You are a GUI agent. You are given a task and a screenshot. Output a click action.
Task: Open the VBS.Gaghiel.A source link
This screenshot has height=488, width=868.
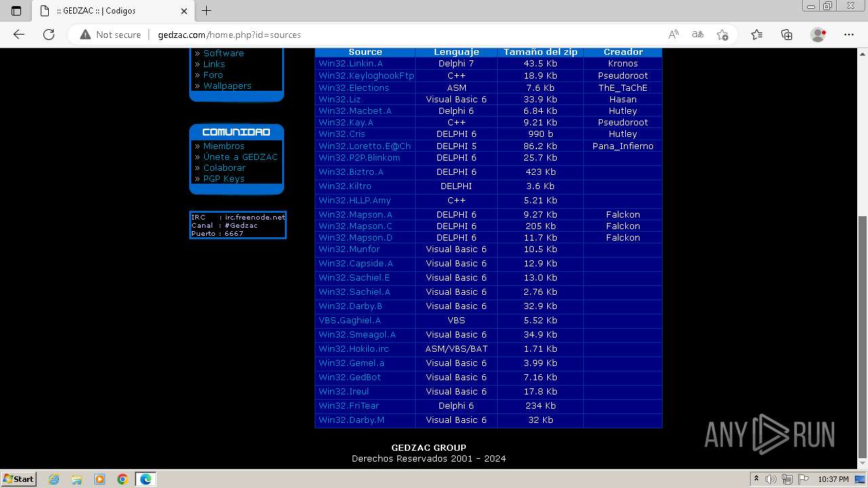350,320
